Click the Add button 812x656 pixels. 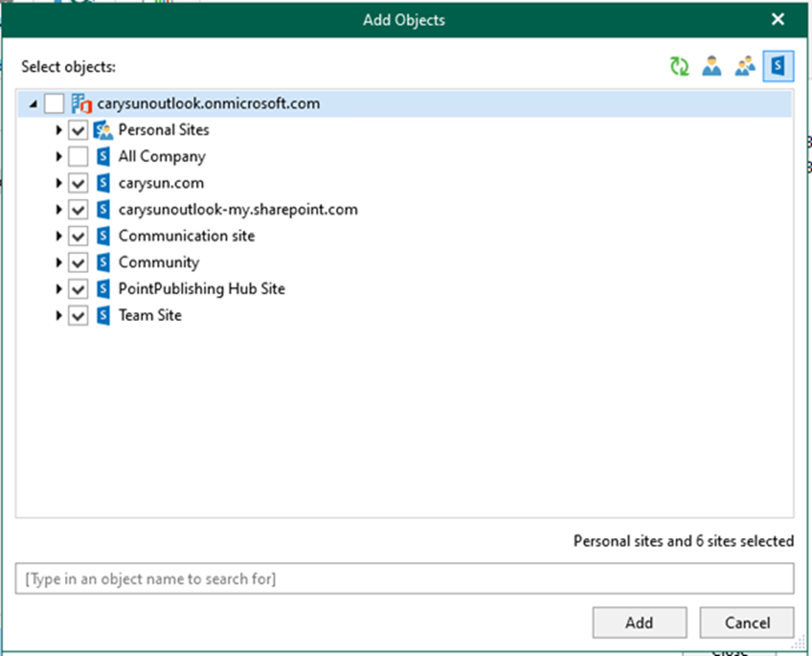click(x=639, y=622)
